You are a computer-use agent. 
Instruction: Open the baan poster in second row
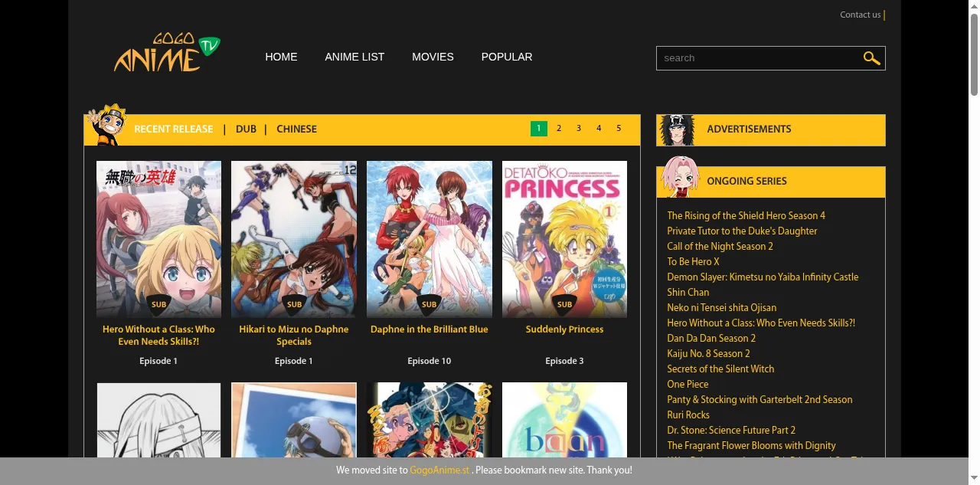564,421
